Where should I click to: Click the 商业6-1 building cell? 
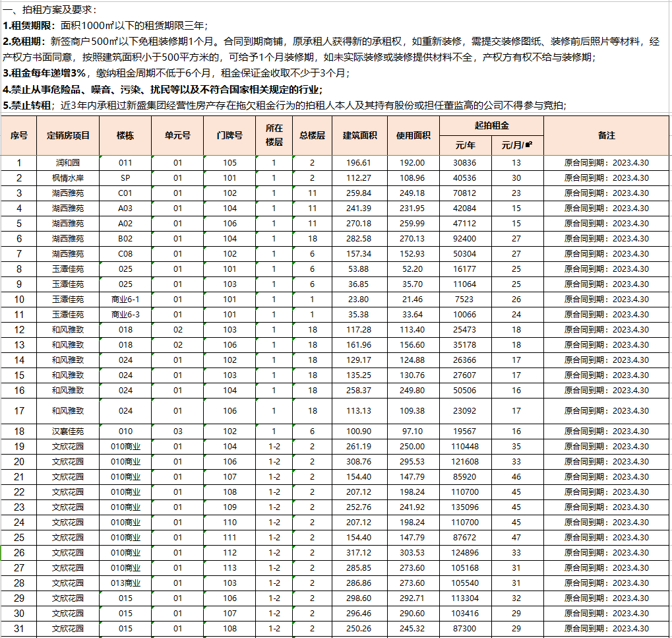(125, 299)
